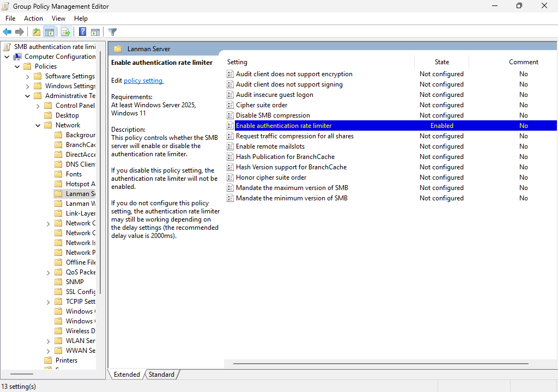The height and width of the screenshot is (392, 558).
Task: Select the Enable authentication rate limiter setting
Action: 283,125
